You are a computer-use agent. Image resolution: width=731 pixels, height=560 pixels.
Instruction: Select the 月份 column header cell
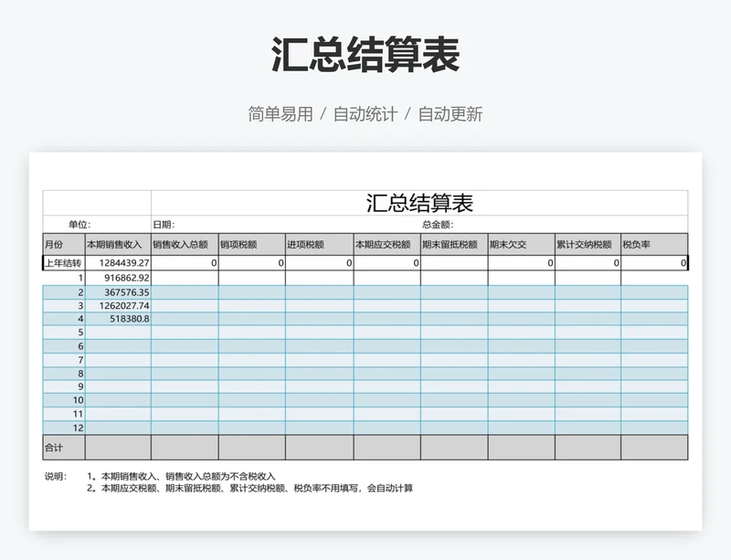click(64, 244)
